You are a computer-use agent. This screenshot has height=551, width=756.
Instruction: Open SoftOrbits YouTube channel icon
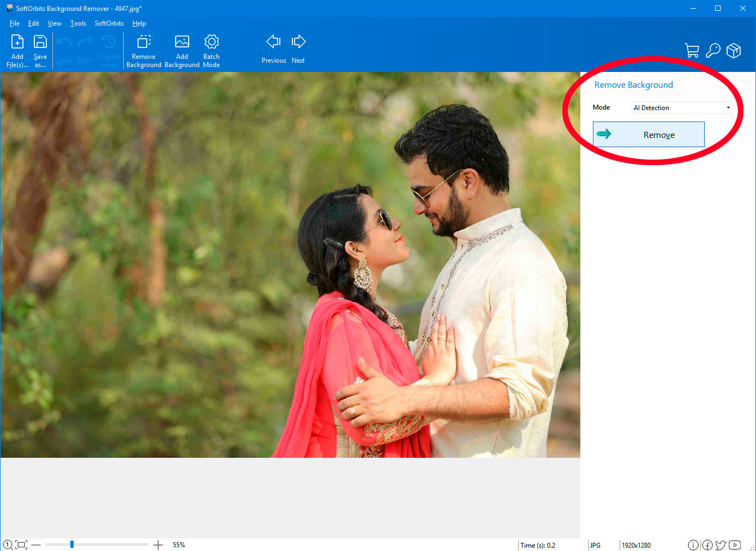tap(734, 545)
